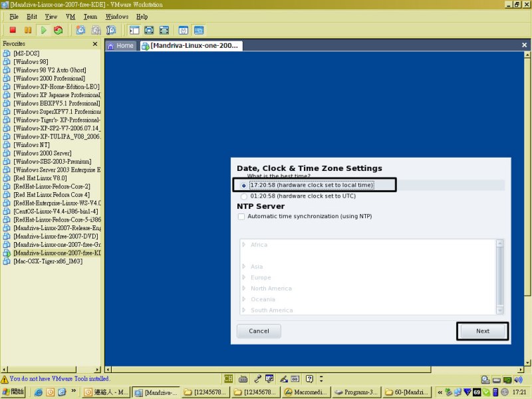Click the input method CH indicator icon
Viewport: 532px width, 399px height.
coord(228,378)
